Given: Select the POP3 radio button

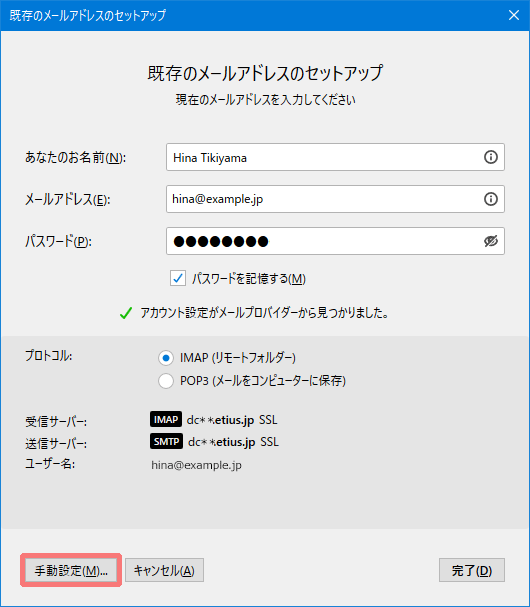Looking at the screenshot, I should click(166, 381).
